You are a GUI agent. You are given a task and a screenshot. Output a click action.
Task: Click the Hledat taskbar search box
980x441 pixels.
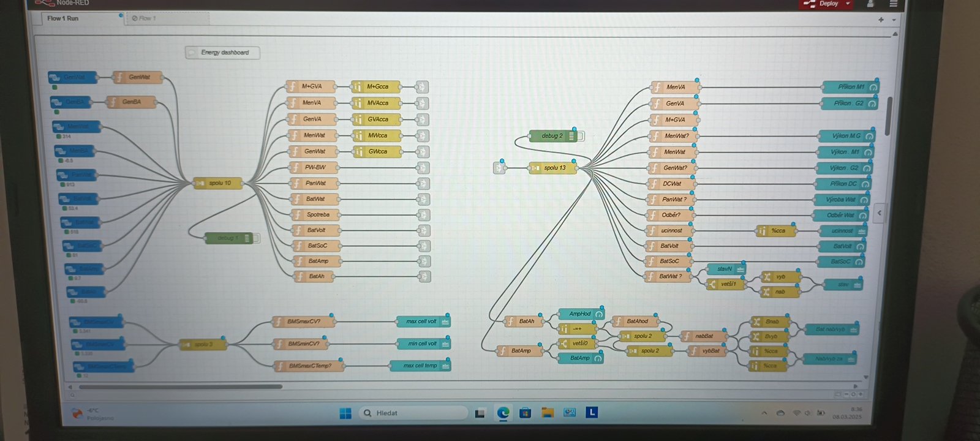[413, 413]
